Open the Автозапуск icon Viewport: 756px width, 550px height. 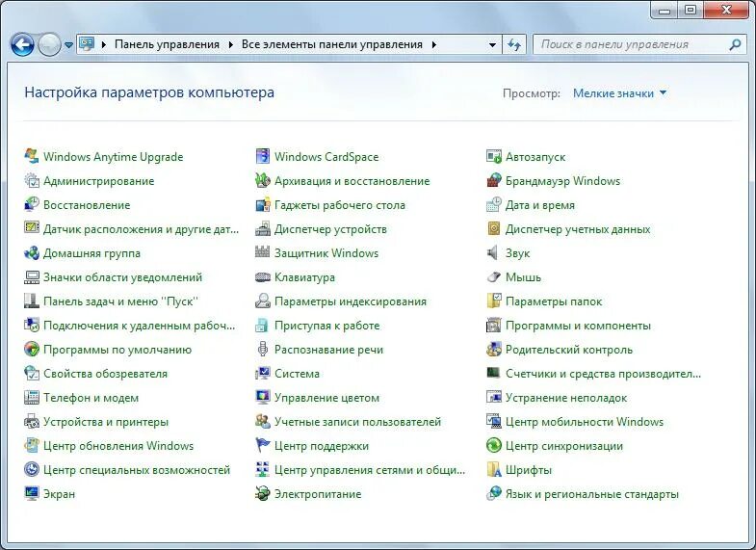pos(494,156)
